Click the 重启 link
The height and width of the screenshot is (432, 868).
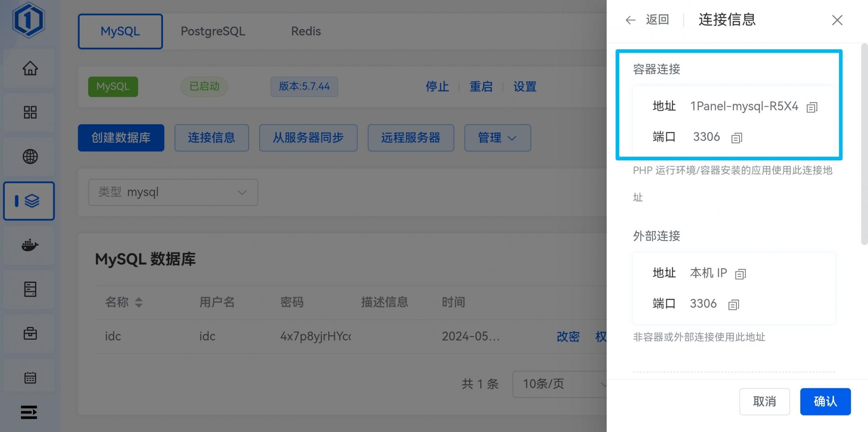481,87
